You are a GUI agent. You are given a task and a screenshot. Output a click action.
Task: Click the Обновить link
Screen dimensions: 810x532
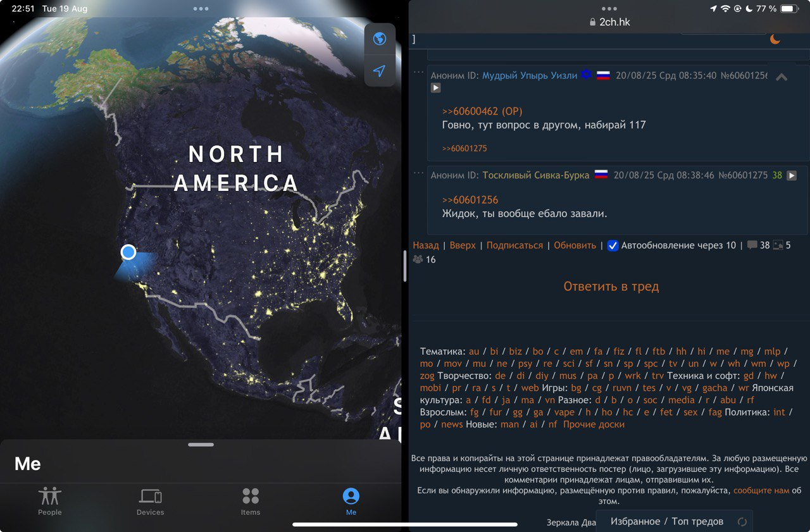coord(575,245)
